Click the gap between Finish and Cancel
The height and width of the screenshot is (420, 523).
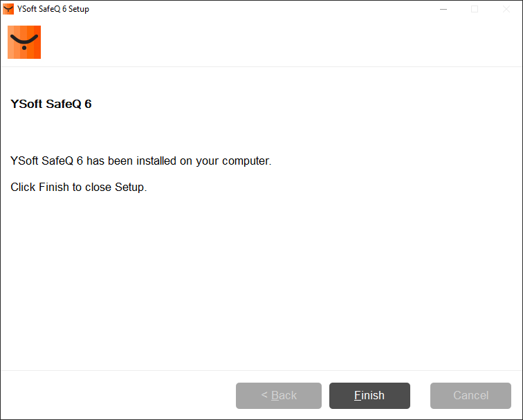tap(420, 396)
